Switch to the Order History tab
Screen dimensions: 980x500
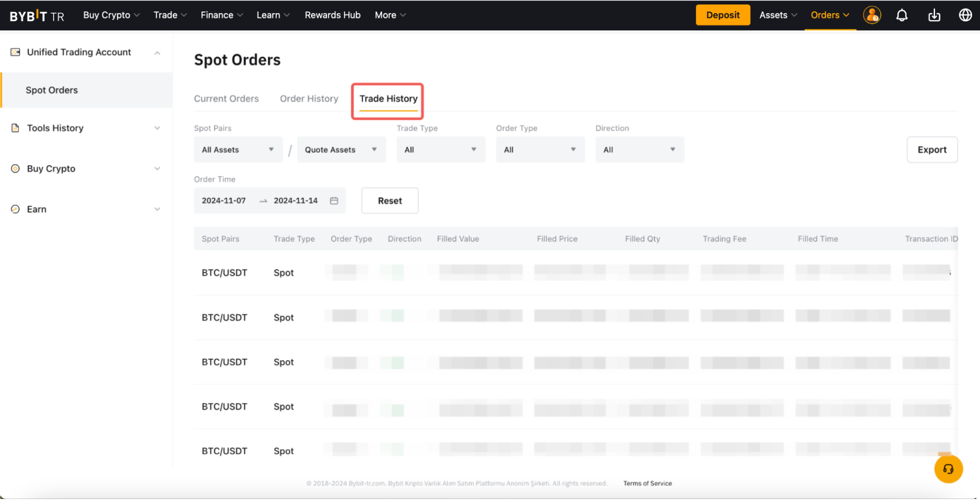pyautogui.click(x=309, y=98)
